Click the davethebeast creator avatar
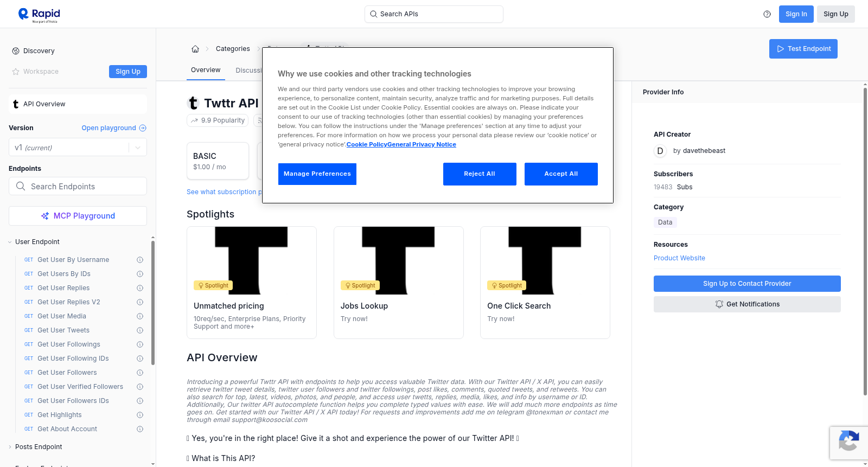The image size is (868, 467). click(660, 151)
